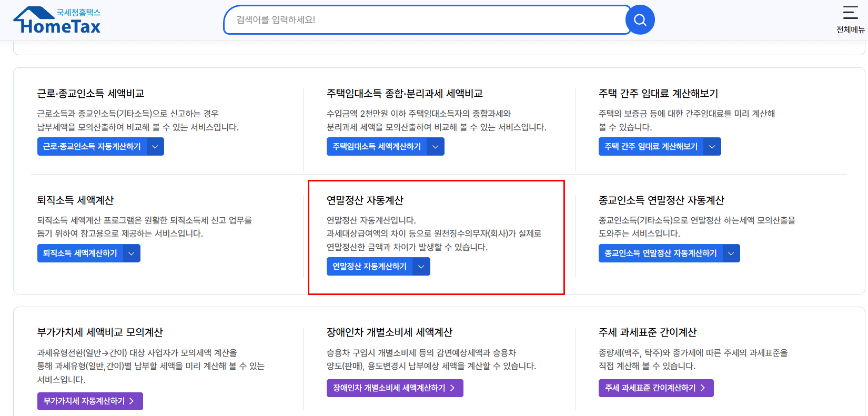The image size is (868, 416).
Task: Focus the 검색어를 입력하세요 search field
Action: click(x=426, y=20)
